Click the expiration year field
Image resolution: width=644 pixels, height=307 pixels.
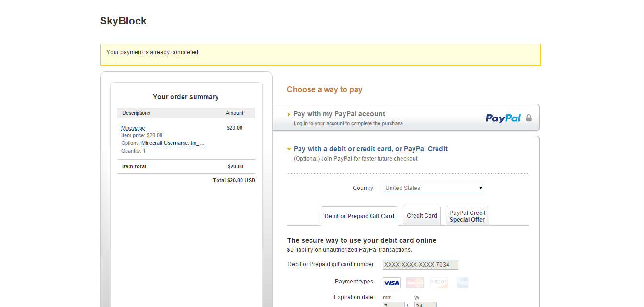pos(425,305)
